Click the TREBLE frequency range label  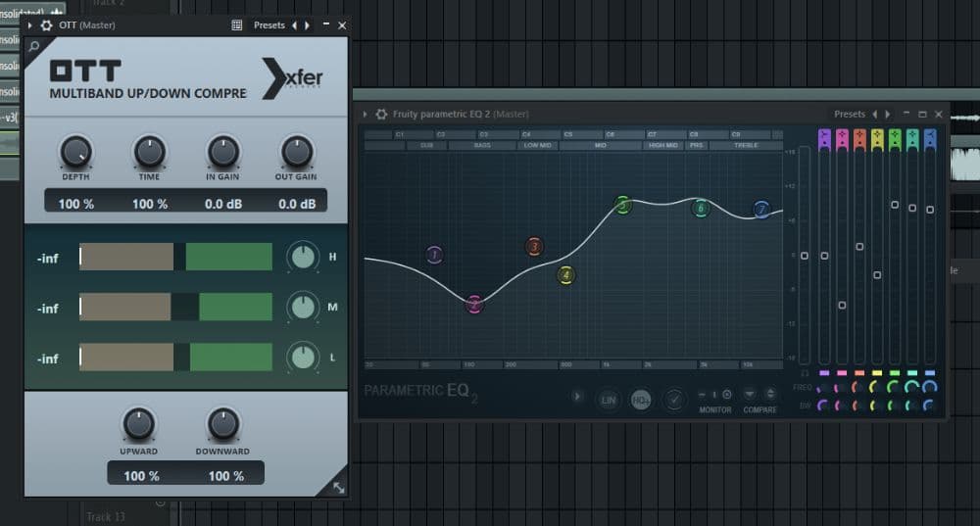pyautogui.click(x=746, y=145)
